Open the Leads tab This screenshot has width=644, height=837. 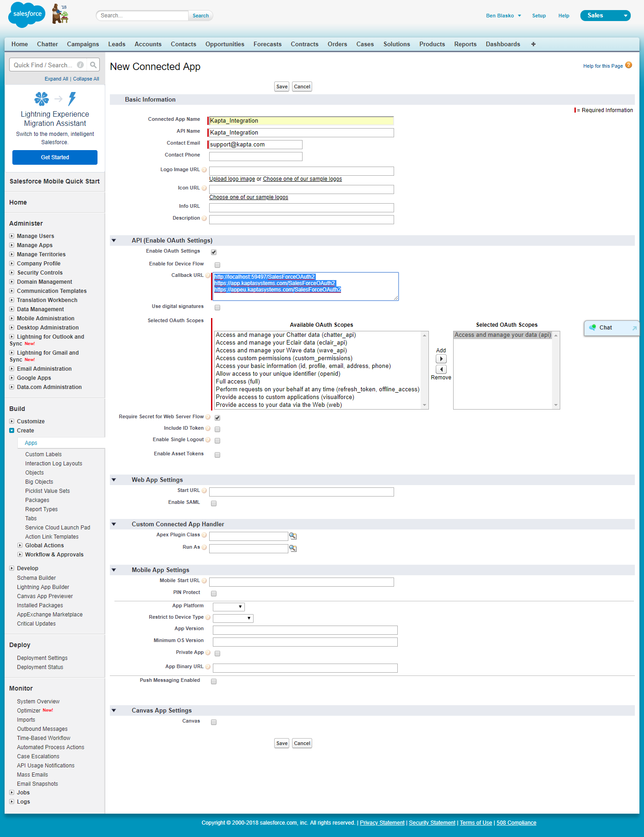pos(117,44)
